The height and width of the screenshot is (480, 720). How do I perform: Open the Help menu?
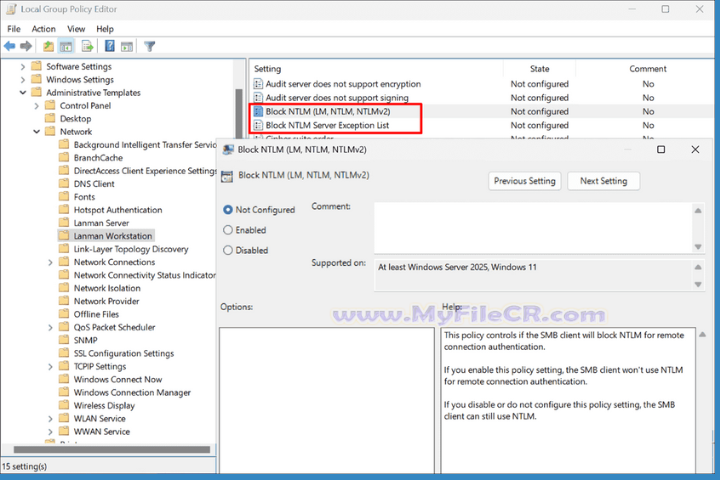click(x=105, y=28)
